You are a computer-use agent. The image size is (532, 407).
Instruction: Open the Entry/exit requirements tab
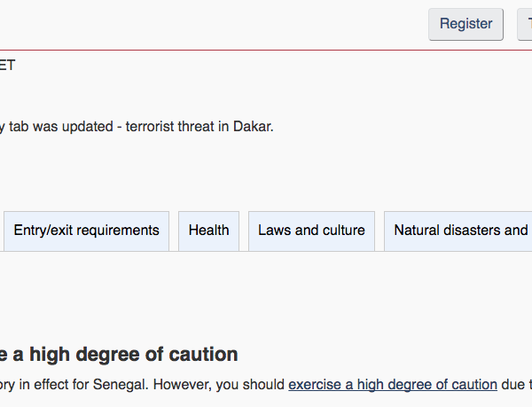click(x=87, y=231)
